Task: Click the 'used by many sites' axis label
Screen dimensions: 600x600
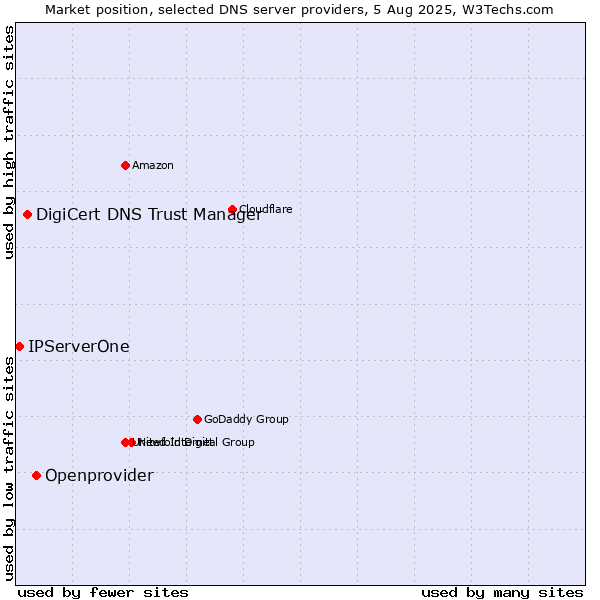Action: [x=502, y=592]
